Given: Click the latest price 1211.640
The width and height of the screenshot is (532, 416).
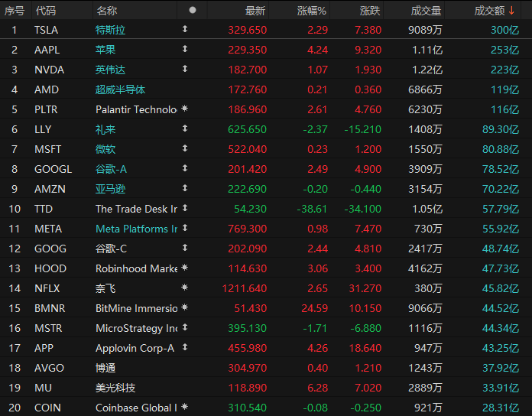Looking at the screenshot, I should point(245,288).
